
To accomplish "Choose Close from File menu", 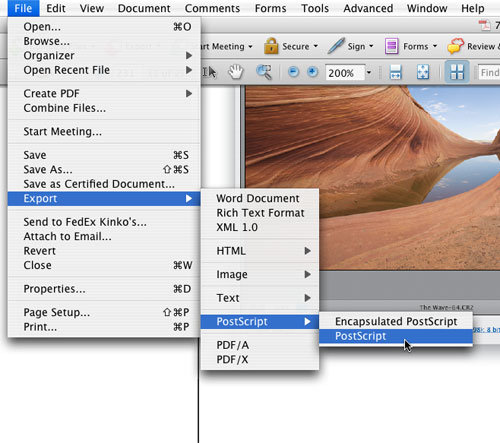I will point(104,265).
